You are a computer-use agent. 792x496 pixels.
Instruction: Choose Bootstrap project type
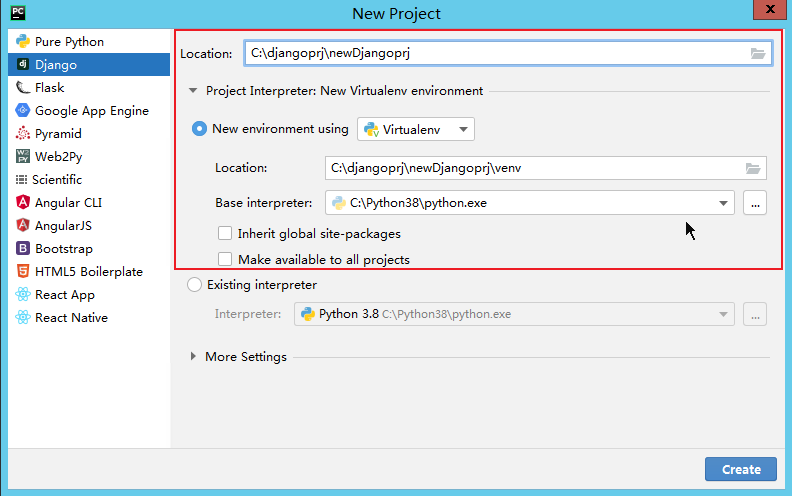89,248
